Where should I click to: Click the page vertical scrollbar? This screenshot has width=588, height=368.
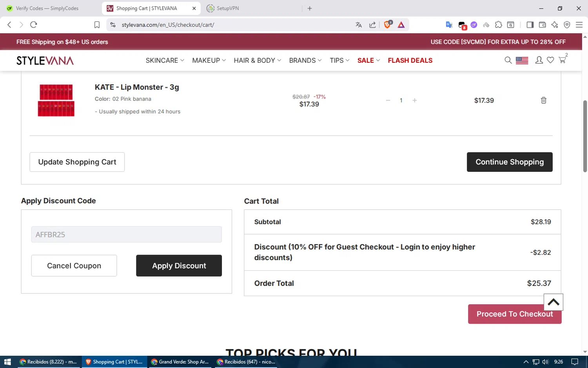(x=585, y=136)
